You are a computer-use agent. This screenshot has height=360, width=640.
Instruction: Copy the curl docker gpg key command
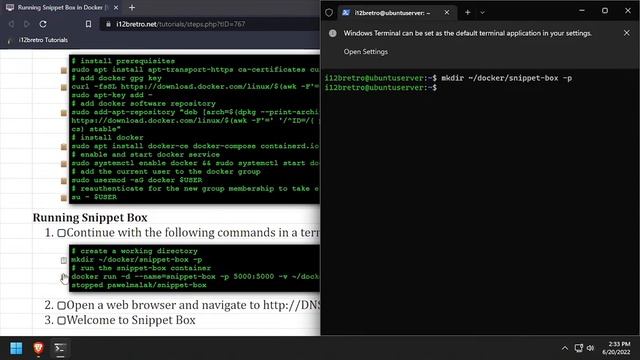(x=64, y=87)
